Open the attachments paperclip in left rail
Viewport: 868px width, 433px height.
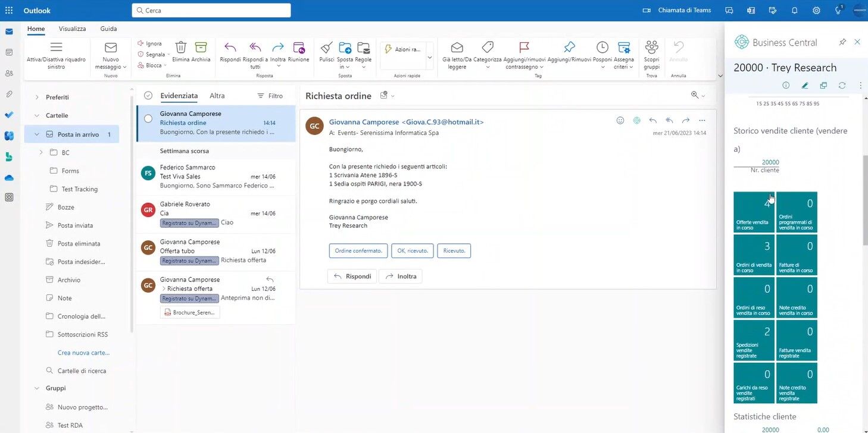(9, 94)
